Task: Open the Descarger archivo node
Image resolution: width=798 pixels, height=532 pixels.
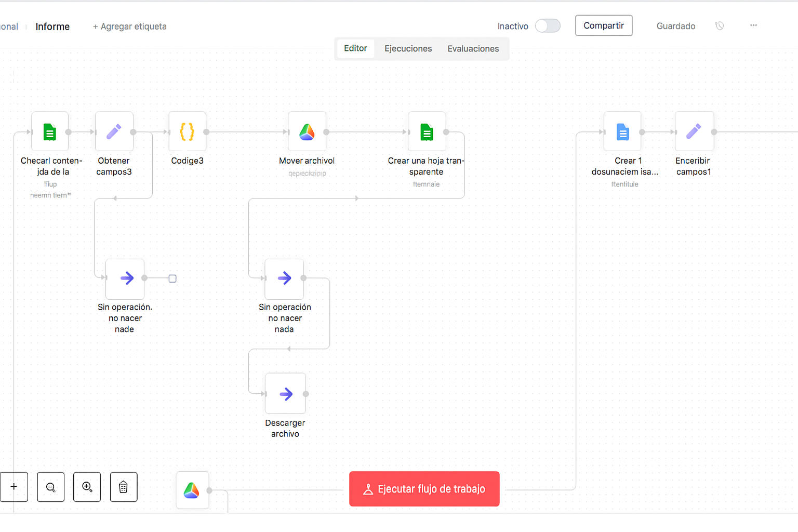Action: tap(285, 393)
